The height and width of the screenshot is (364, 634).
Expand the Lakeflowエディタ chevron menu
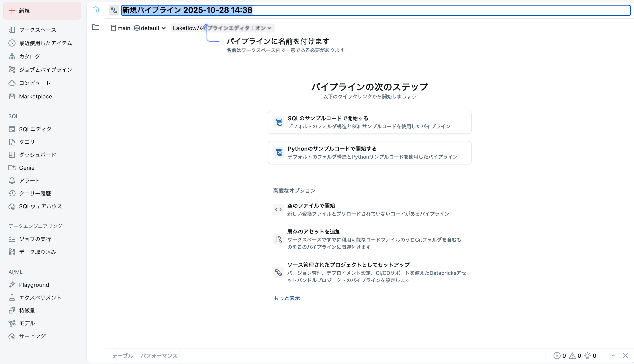coord(269,28)
